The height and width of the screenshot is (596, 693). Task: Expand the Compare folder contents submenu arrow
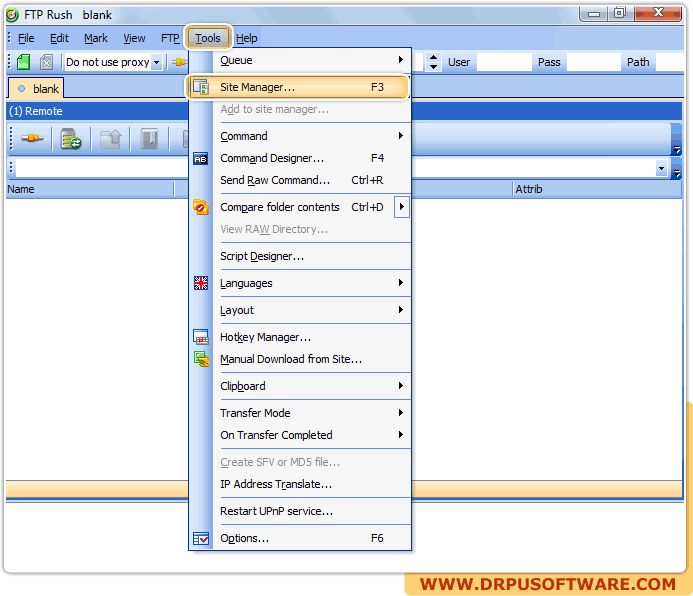[x=401, y=207]
